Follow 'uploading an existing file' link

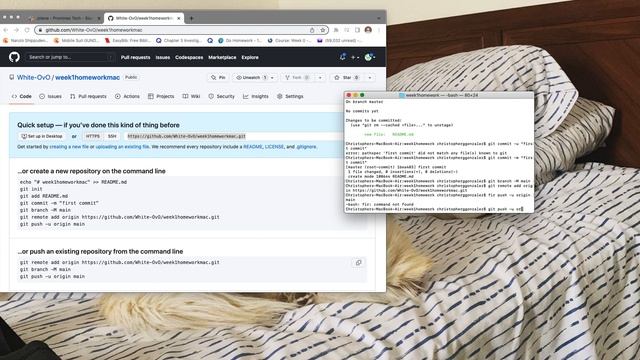point(122,147)
